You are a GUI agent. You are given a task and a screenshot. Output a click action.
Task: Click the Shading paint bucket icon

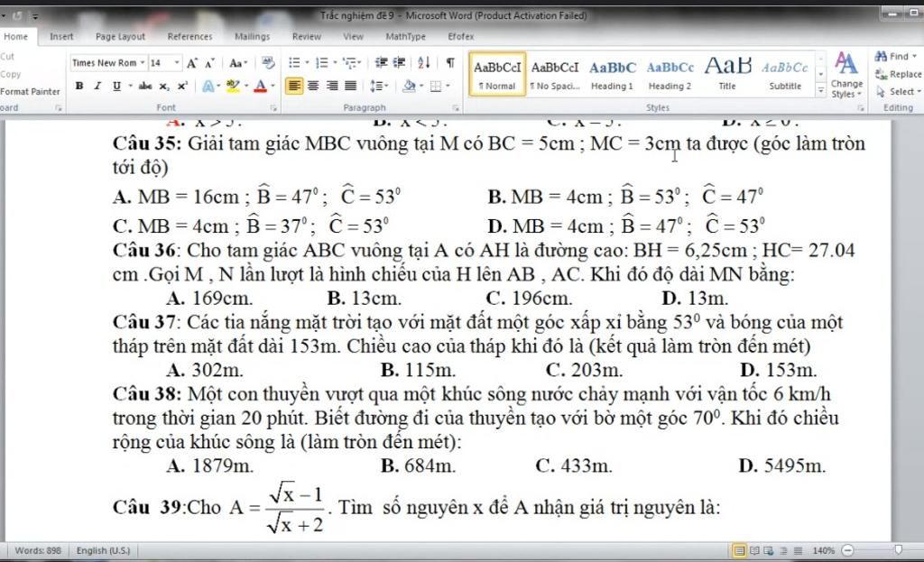pos(409,87)
